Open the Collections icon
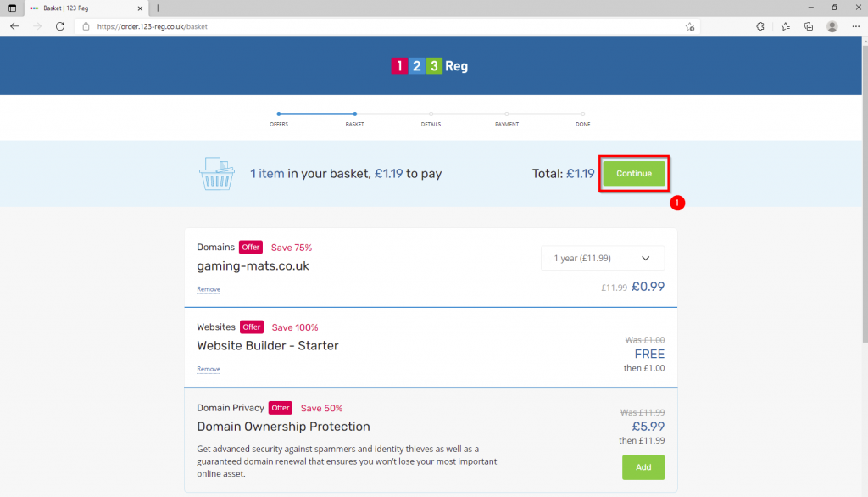 pyautogui.click(x=809, y=26)
